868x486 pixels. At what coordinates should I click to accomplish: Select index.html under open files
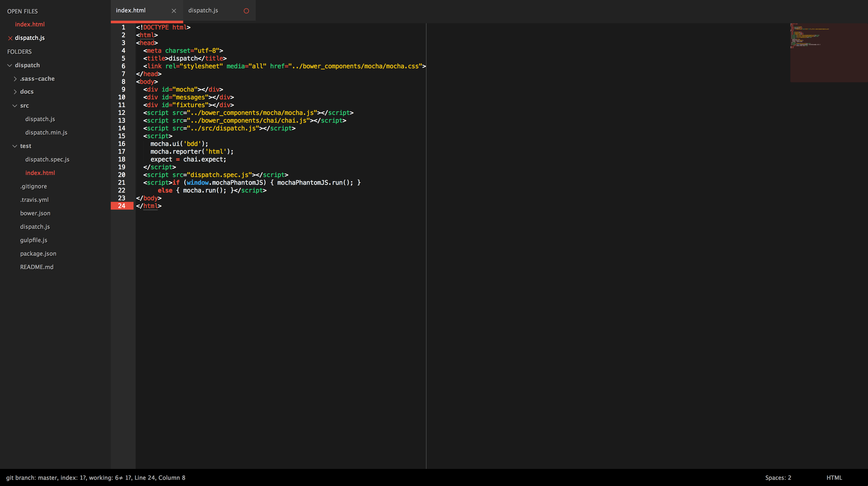click(x=30, y=24)
